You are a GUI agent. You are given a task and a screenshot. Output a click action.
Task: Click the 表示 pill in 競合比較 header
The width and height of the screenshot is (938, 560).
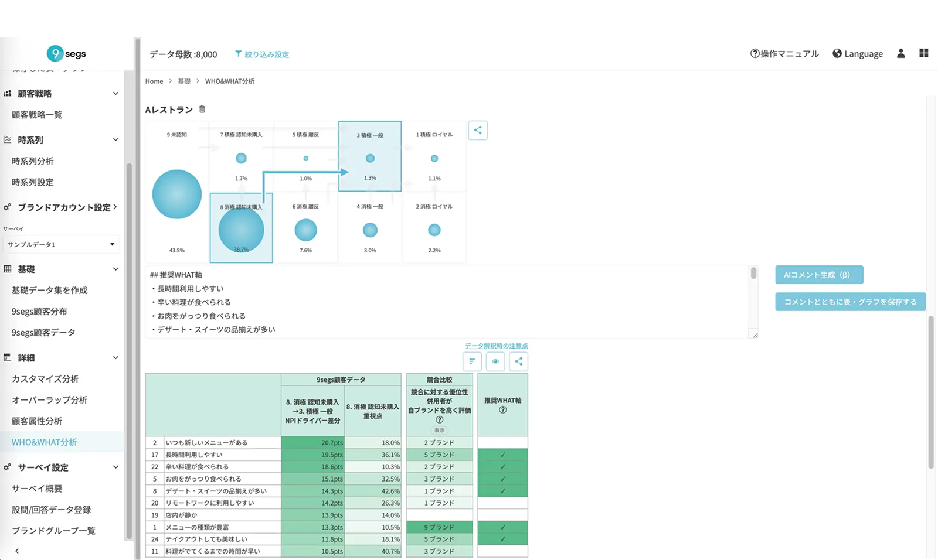point(439,430)
